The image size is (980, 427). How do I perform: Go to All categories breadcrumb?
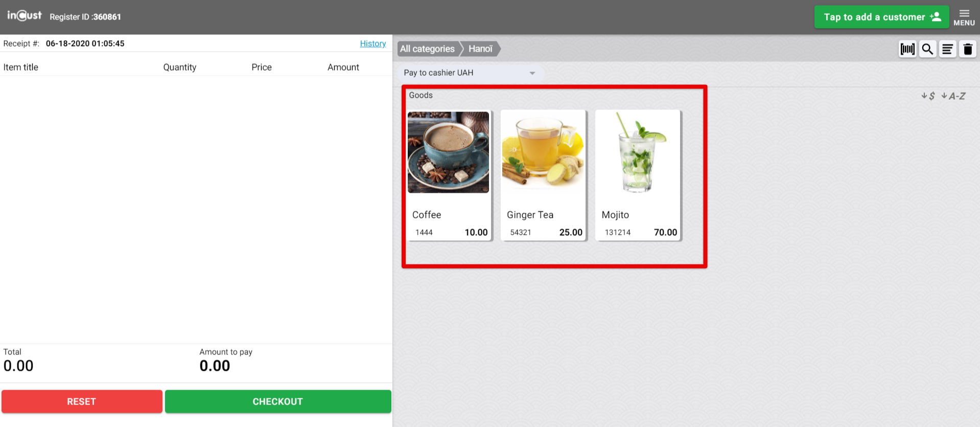point(427,49)
